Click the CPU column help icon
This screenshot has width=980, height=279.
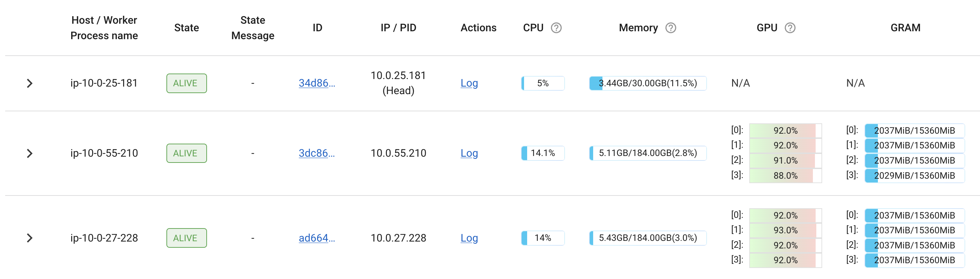556,28
